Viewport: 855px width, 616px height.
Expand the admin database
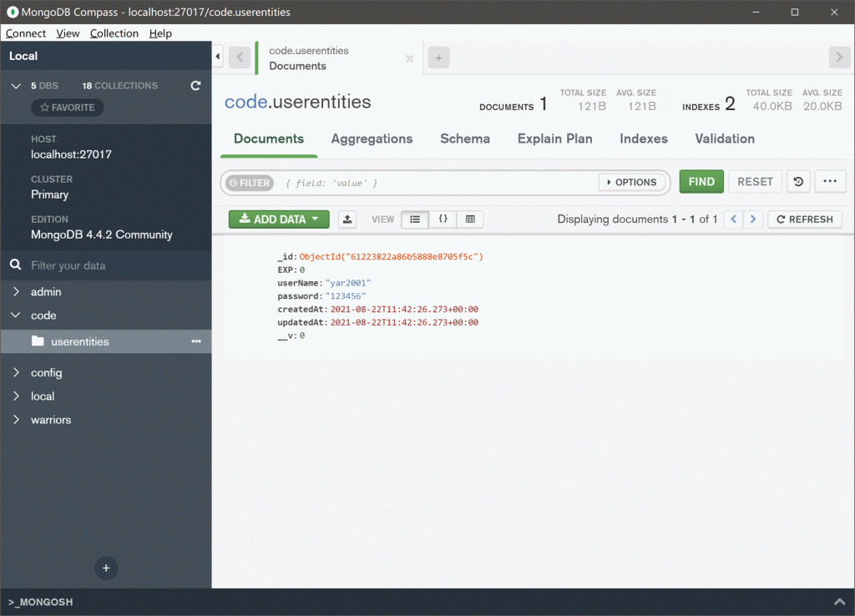(16, 291)
